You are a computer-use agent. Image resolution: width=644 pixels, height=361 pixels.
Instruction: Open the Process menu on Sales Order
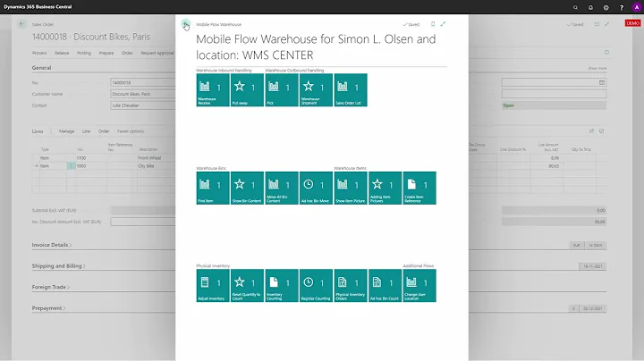point(39,53)
